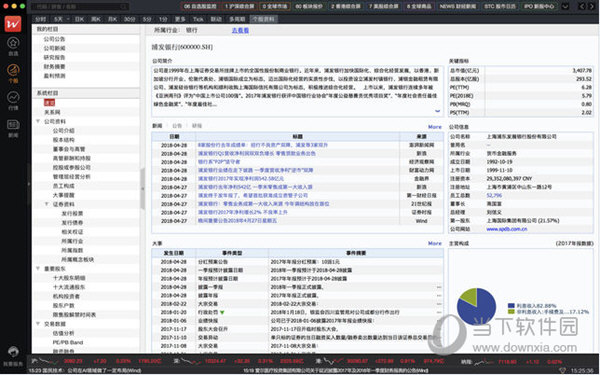Image resolution: width=600 pixels, height=375 pixels.
Task: Select the Tick tab
Action: [198, 19]
